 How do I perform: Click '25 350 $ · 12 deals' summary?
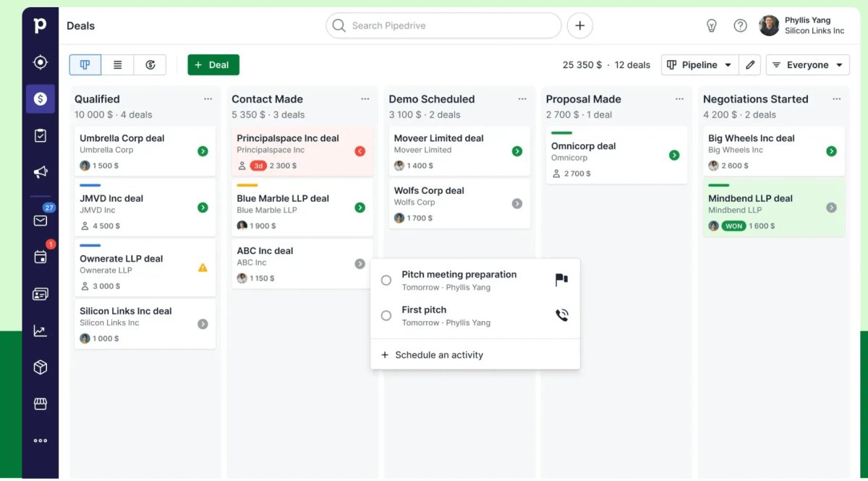pyautogui.click(x=606, y=65)
